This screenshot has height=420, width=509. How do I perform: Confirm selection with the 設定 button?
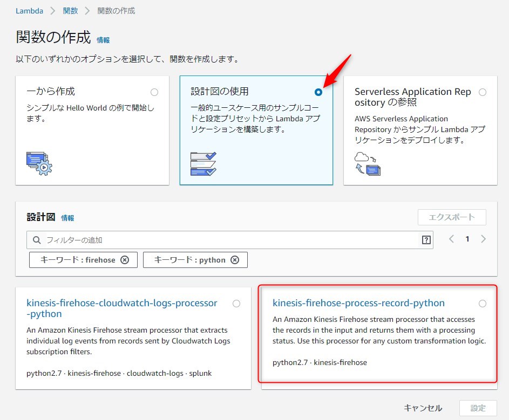click(478, 408)
